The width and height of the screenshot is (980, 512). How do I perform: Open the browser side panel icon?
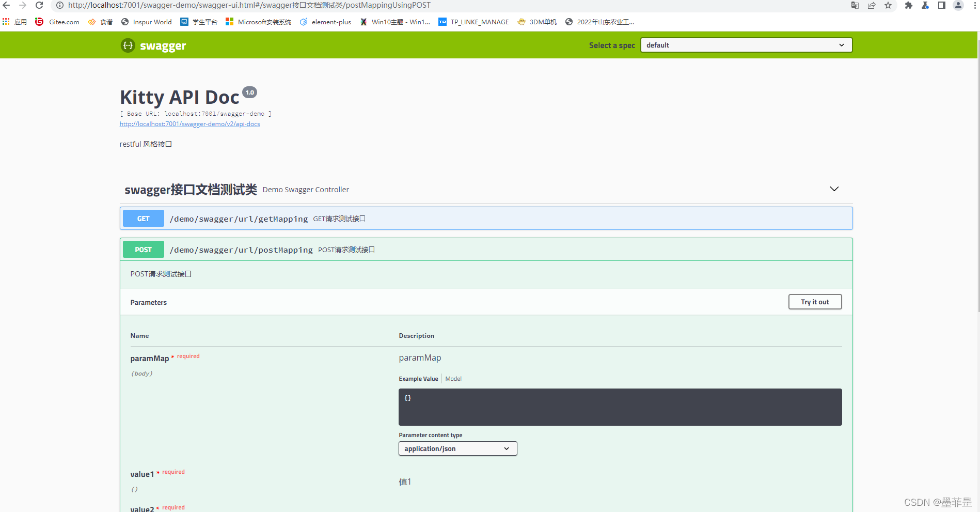[x=942, y=5]
